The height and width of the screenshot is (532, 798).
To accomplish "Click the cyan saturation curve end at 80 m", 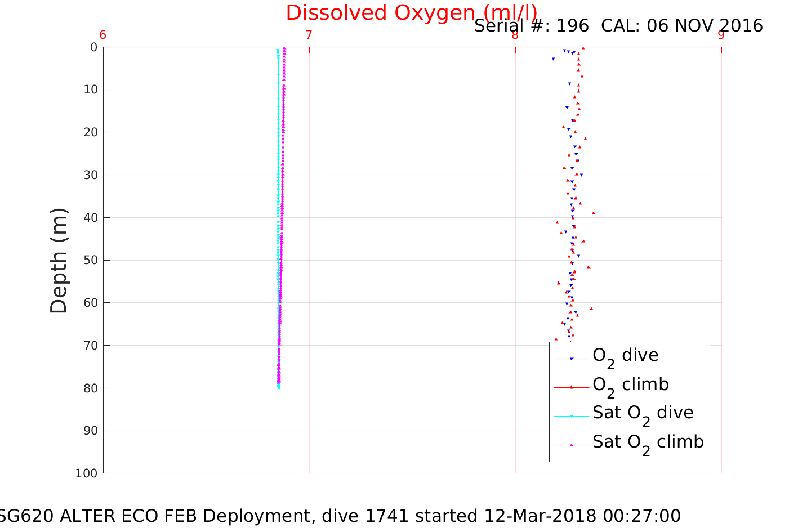I will click(x=278, y=387).
